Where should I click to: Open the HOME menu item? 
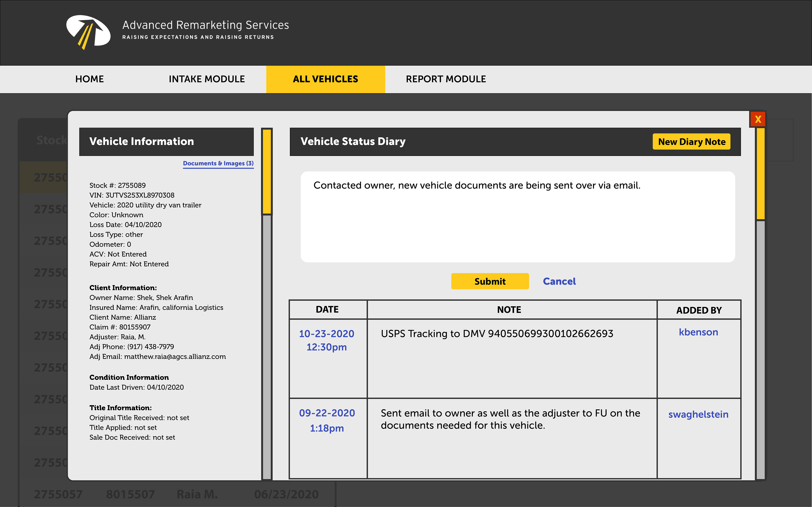tap(89, 79)
